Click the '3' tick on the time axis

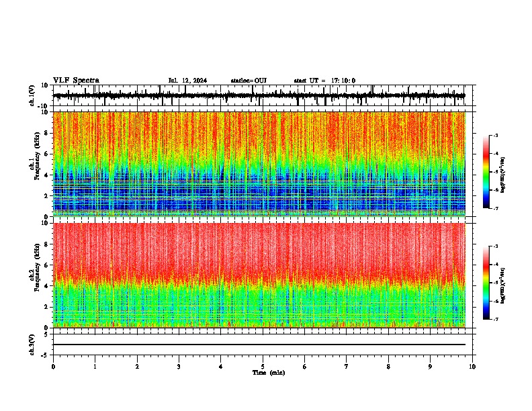pyautogui.click(x=179, y=367)
